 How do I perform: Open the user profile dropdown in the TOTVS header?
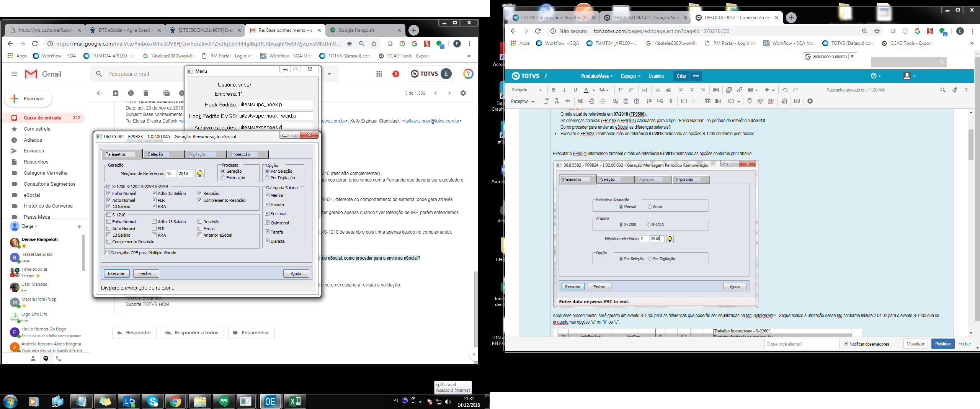pyautogui.click(x=909, y=76)
